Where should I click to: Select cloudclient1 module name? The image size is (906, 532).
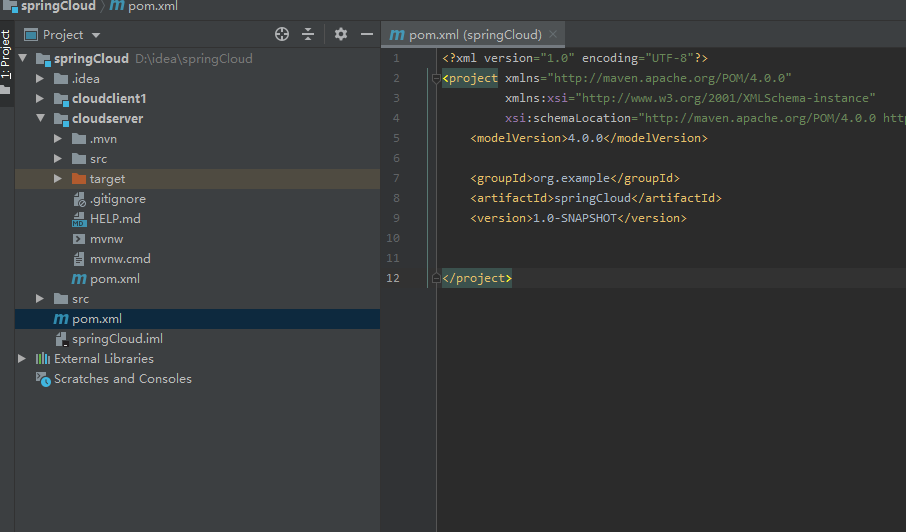coord(109,99)
